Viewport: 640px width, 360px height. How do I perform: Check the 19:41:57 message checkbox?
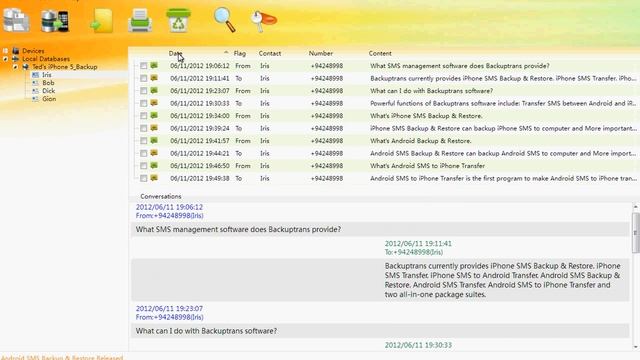tap(144, 141)
